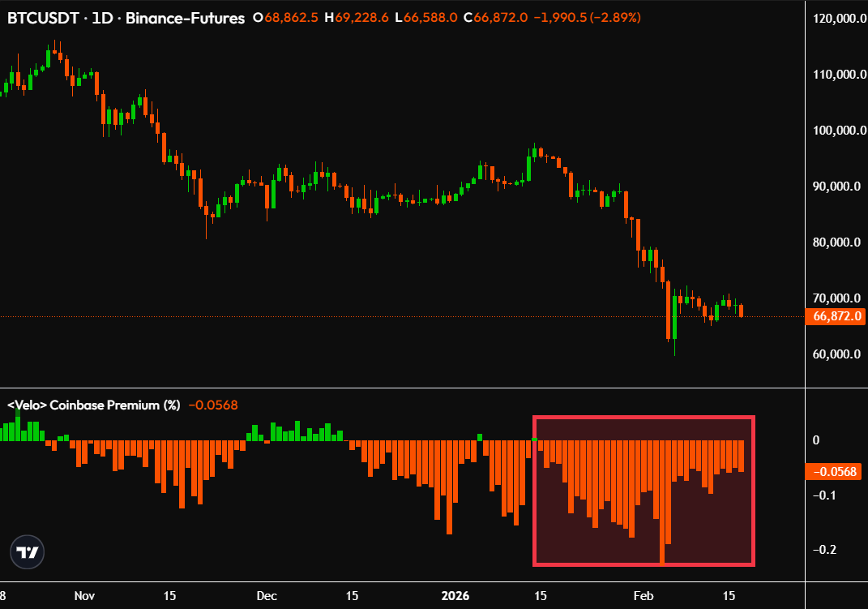The image size is (868, 609).
Task: Click the 60,000.0 price axis label
Action: pos(836,354)
